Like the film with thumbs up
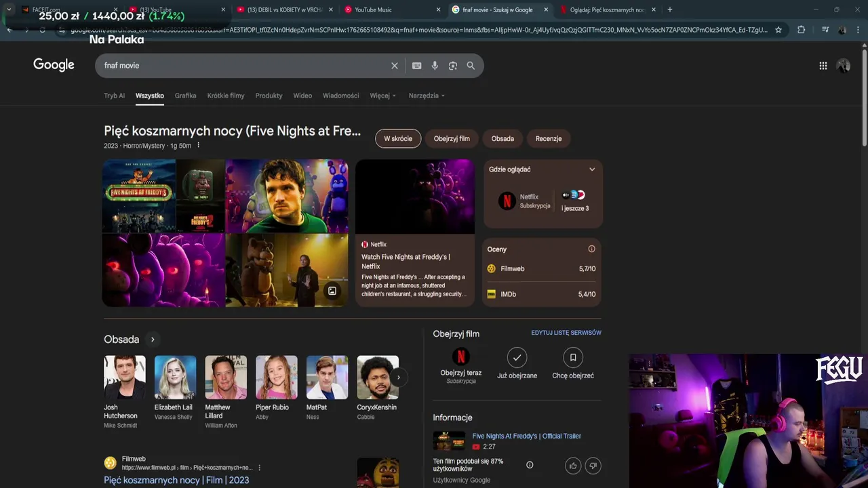 (x=573, y=466)
